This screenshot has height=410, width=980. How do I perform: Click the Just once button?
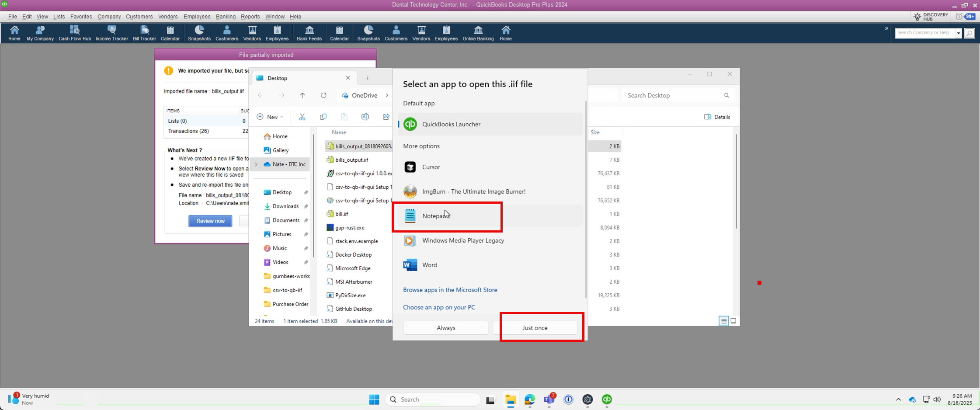[535, 328]
